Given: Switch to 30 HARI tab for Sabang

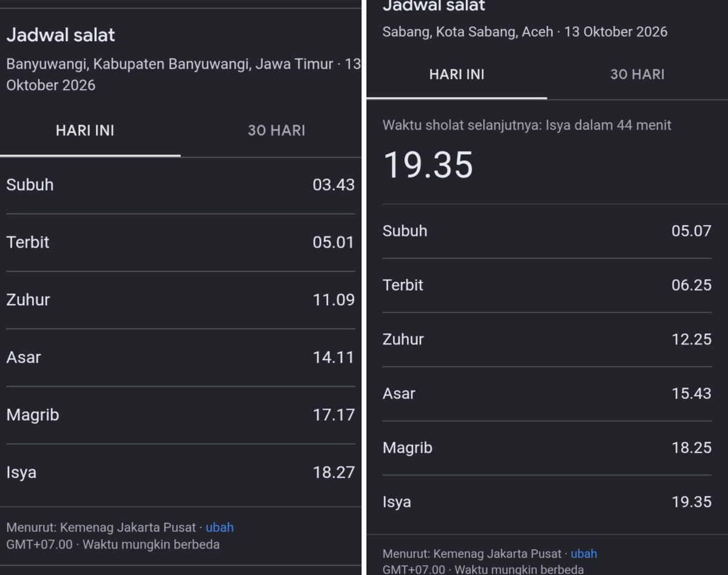Looking at the screenshot, I should (637, 75).
